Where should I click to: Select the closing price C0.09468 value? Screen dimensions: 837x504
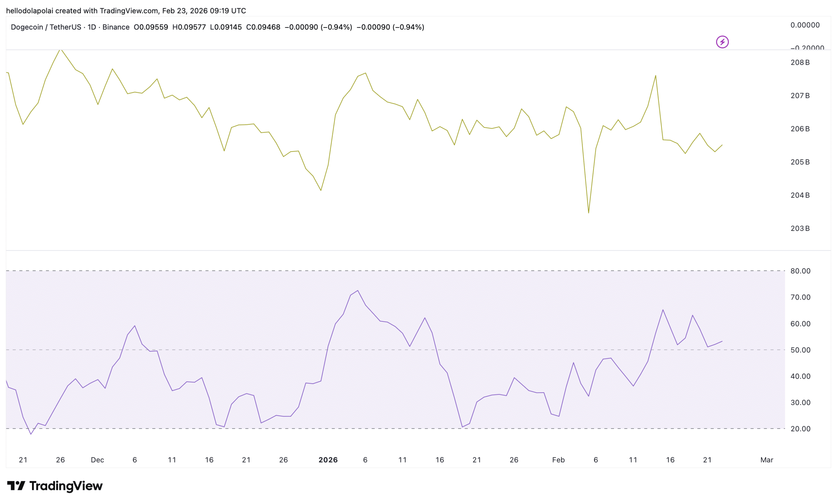tap(263, 27)
